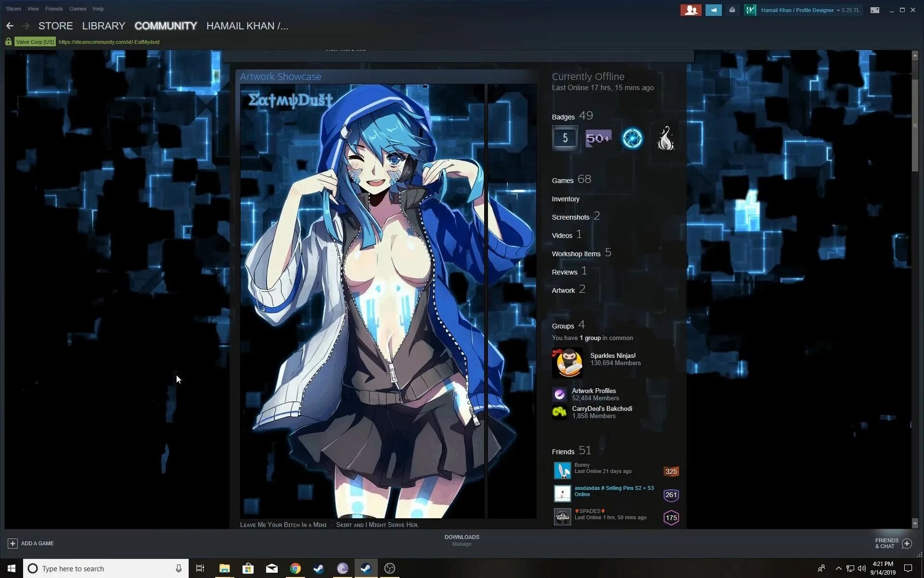Click the Add a Game plus icon

click(13, 543)
